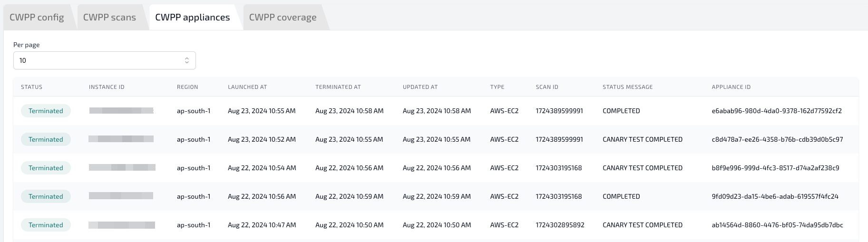
Task: Click the TYPE column header
Action: tap(497, 87)
